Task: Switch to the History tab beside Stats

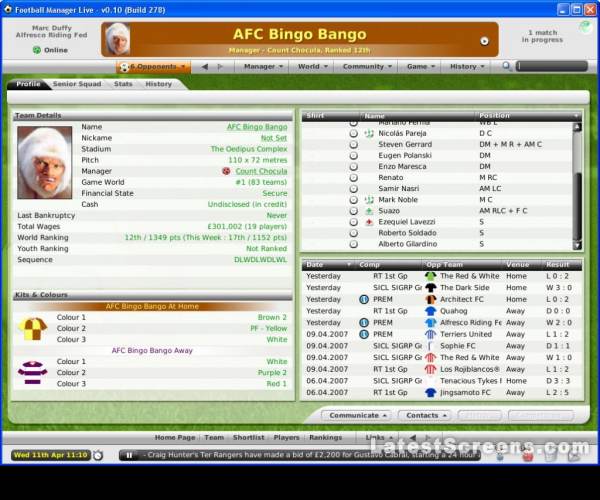Action: (x=158, y=84)
